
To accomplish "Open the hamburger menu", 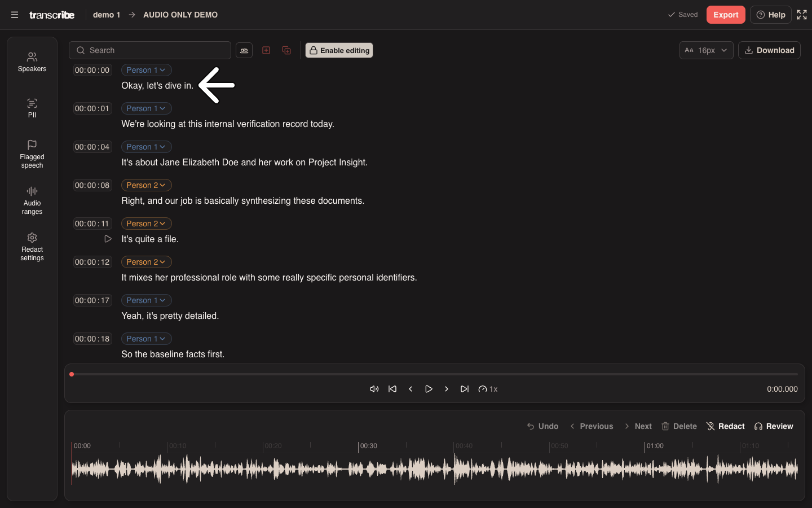I will point(15,15).
